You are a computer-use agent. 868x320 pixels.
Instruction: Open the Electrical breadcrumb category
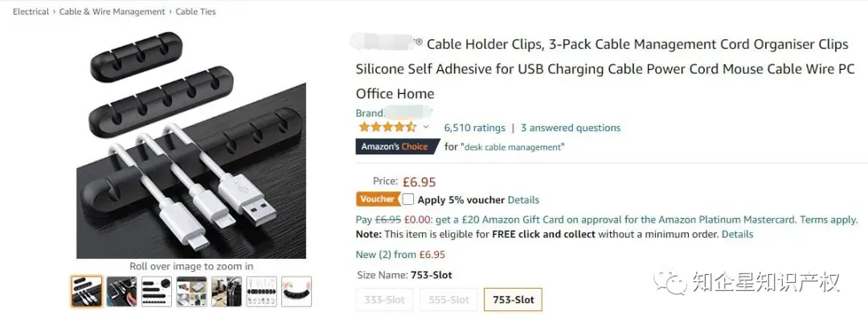(31, 11)
